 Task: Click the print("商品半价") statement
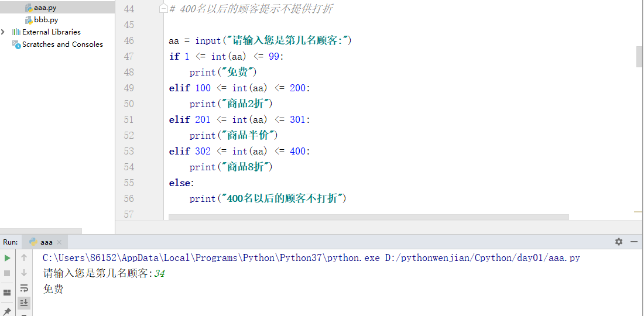point(234,135)
